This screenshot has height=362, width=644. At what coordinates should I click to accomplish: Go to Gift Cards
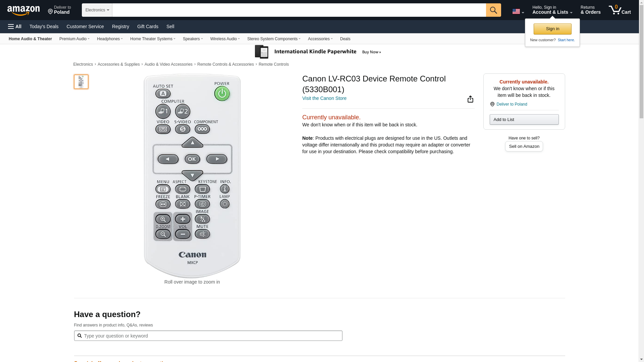pos(148,26)
